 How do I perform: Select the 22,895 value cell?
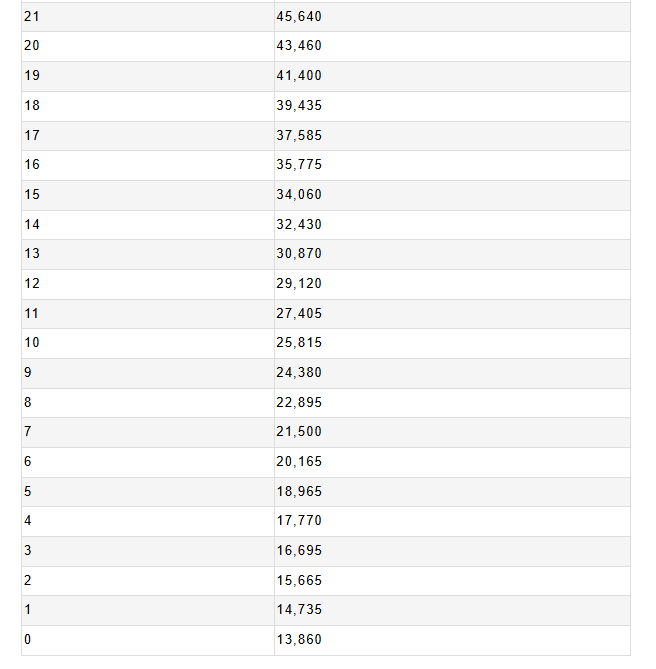(299, 403)
